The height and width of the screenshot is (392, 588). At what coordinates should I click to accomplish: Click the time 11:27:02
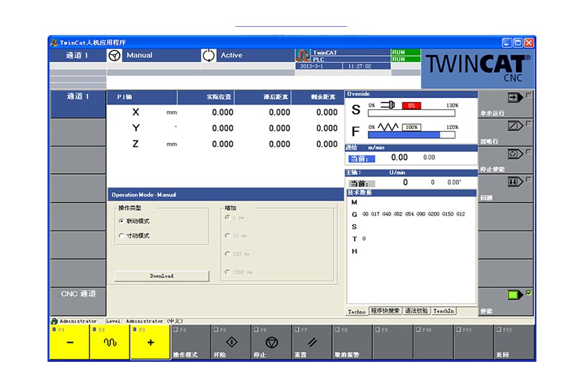coord(359,66)
